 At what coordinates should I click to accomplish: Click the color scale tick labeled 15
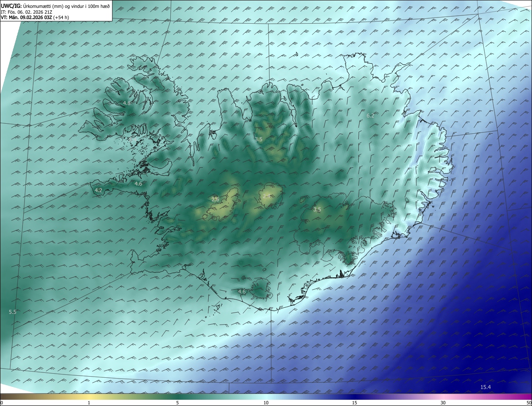coord(355,403)
